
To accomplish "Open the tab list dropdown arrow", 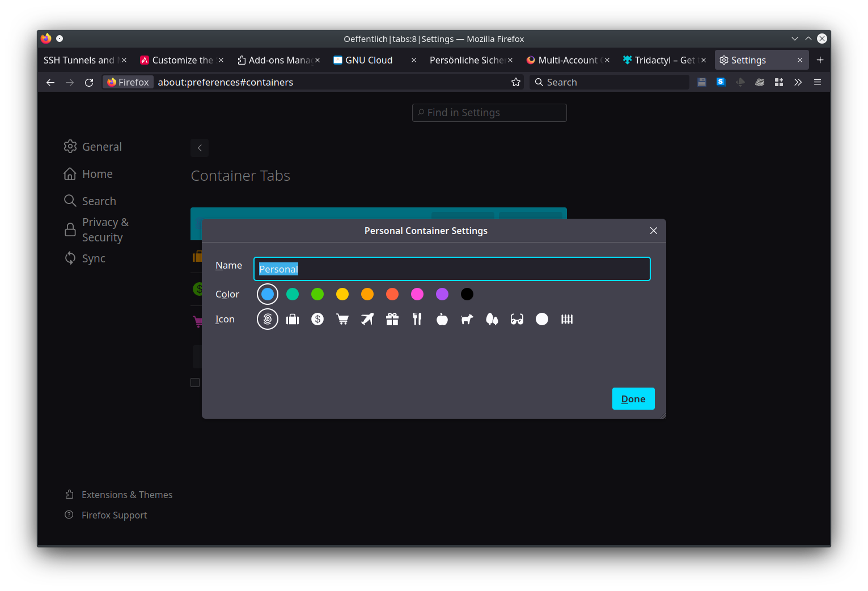I will tap(794, 39).
